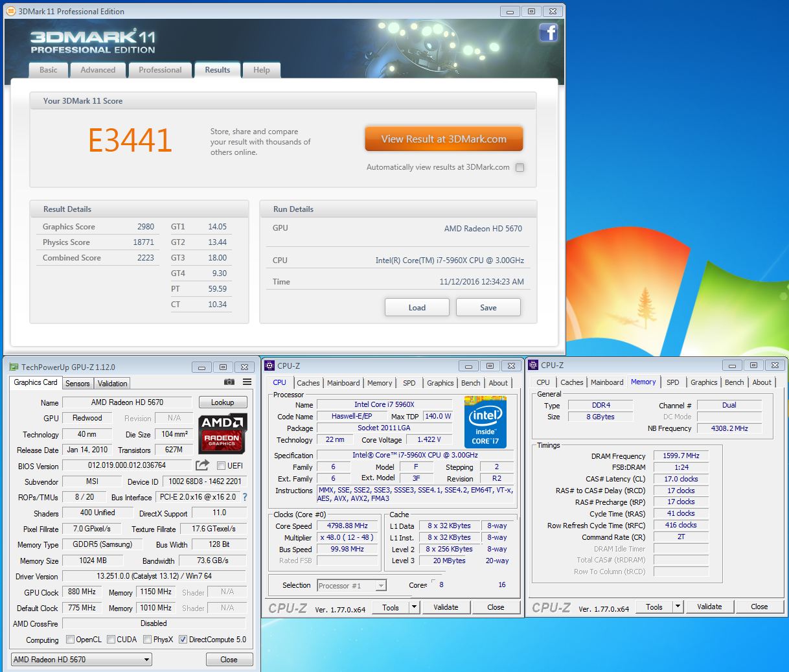Open the Processor #1 selection dropdown
Screen dimensions: 789x672
pos(352,586)
